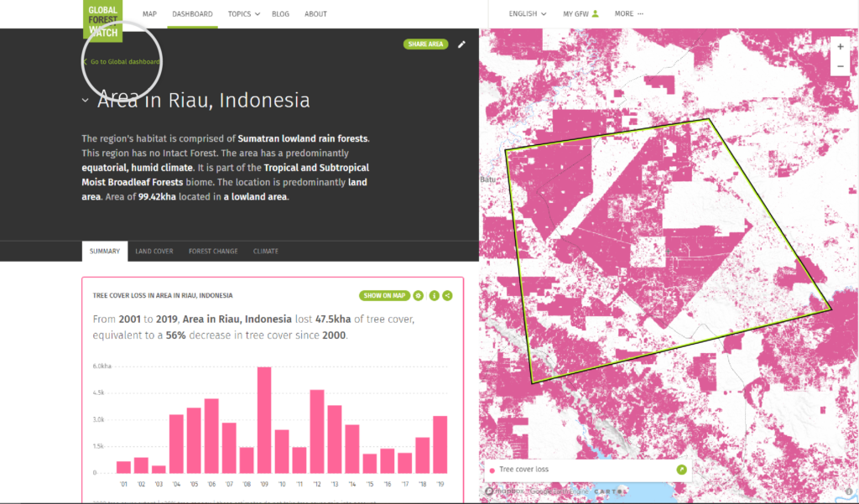Click the 2019 tree cover loss bar
The image size is (859, 504).
[x=440, y=444]
